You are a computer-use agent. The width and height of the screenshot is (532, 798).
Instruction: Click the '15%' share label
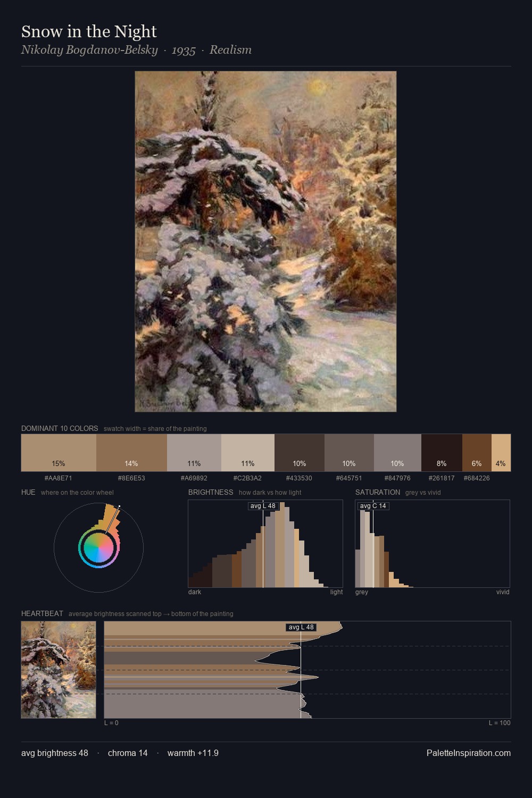(59, 463)
